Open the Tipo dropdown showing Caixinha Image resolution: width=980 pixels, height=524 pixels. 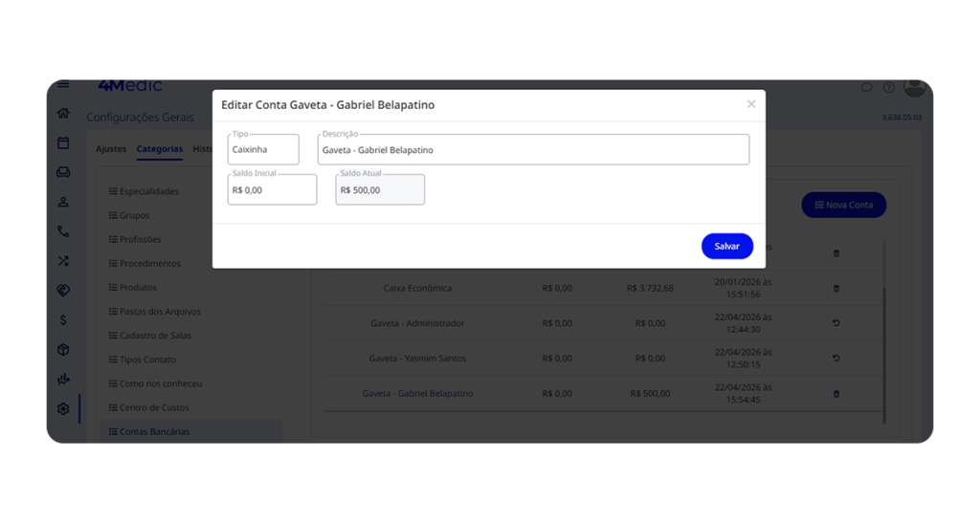(x=263, y=150)
